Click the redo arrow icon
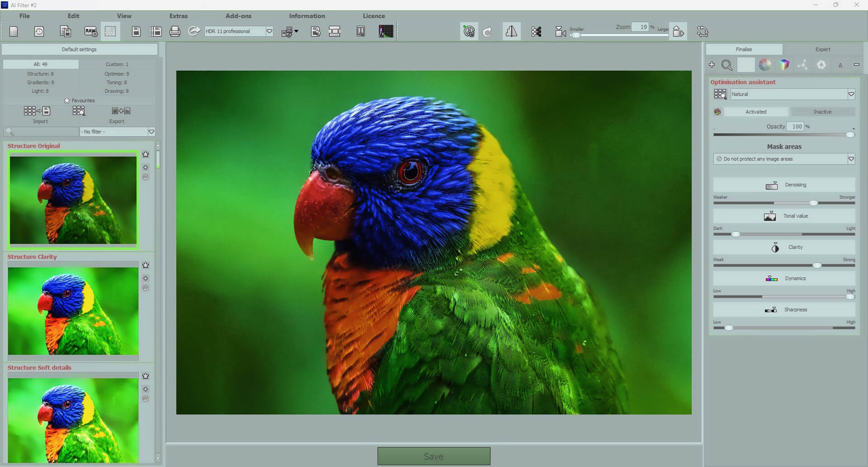Viewport: 868px width, 467px height. pos(487,31)
